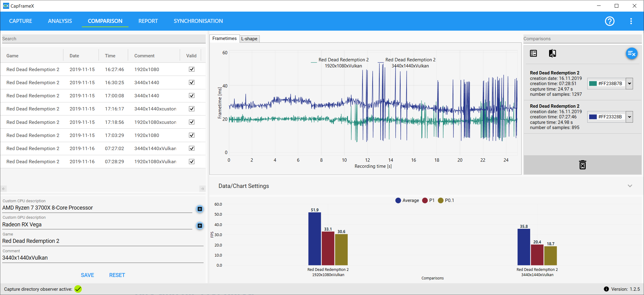Toggle Valid checkbox for 16:30:25 record

[x=192, y=82]
